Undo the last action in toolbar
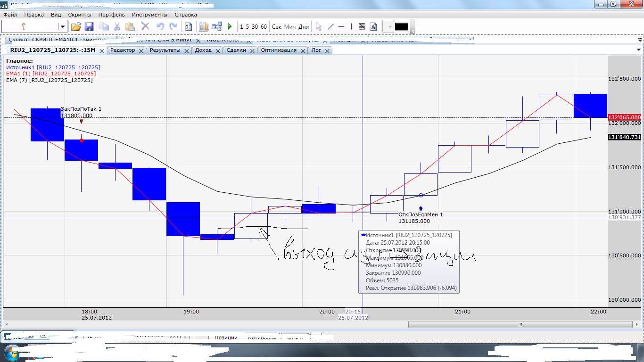 coord(160,27)
